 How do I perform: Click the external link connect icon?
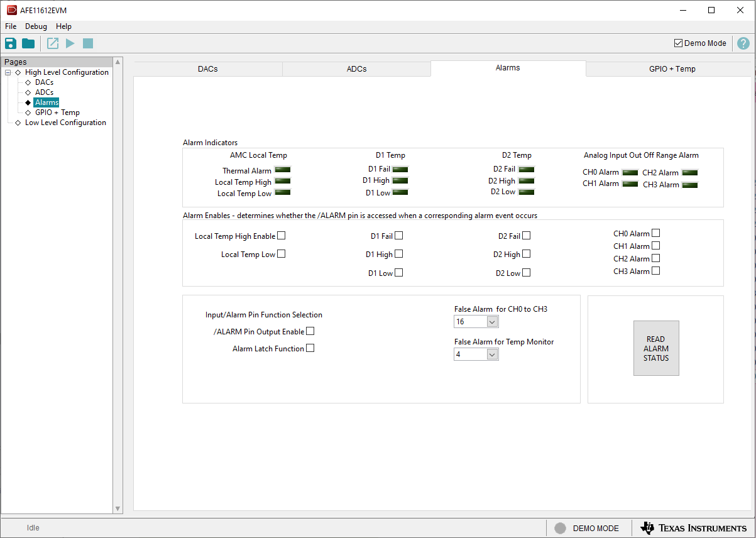(53, 43)
